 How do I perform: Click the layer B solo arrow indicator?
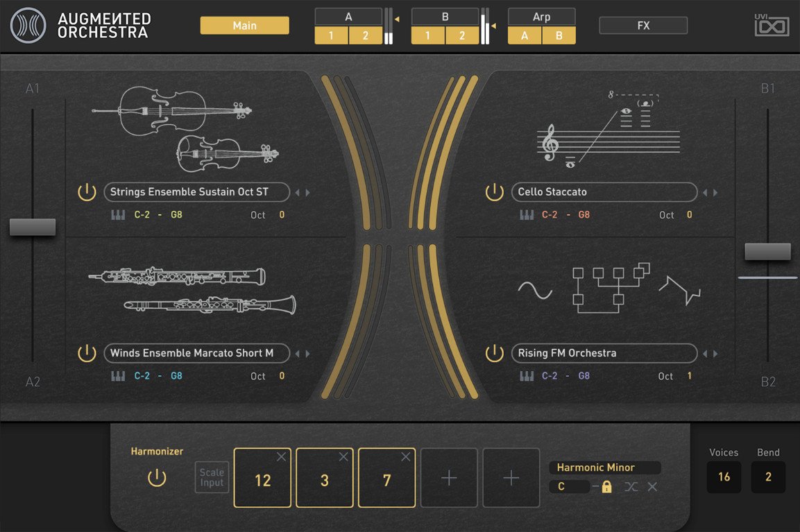pos(493,26)
